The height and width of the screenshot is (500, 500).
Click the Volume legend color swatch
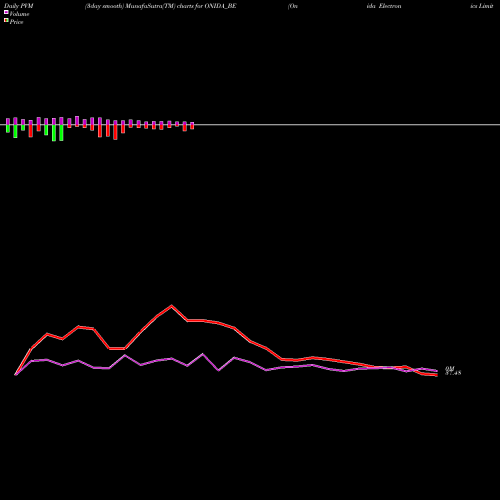6,12
